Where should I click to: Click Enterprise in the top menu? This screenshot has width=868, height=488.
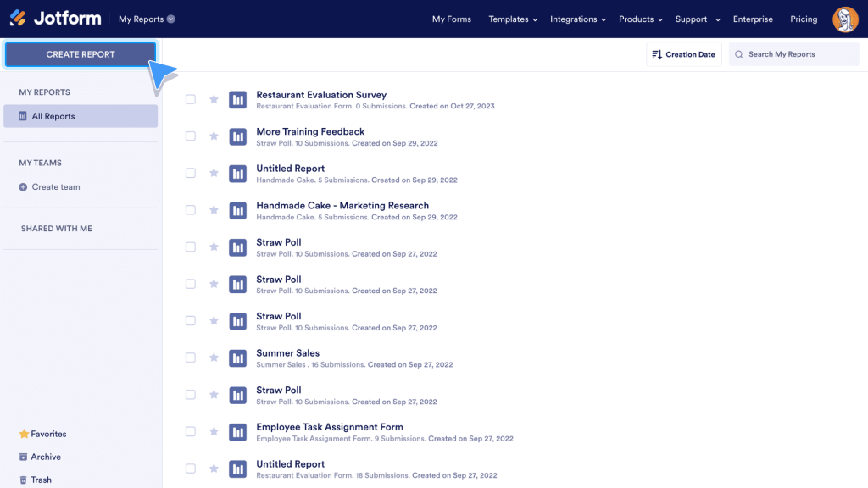(x=753, y=19)
